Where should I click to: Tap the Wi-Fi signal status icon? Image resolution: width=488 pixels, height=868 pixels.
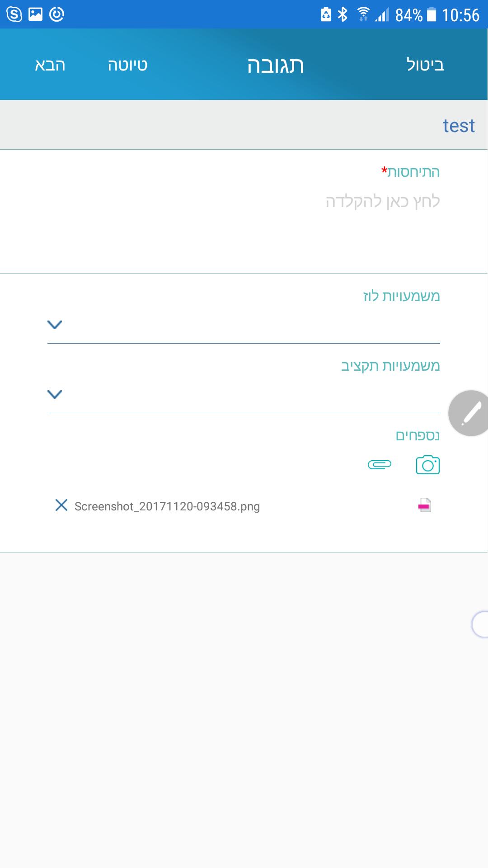pyautogui.click(x=363, y=15)
